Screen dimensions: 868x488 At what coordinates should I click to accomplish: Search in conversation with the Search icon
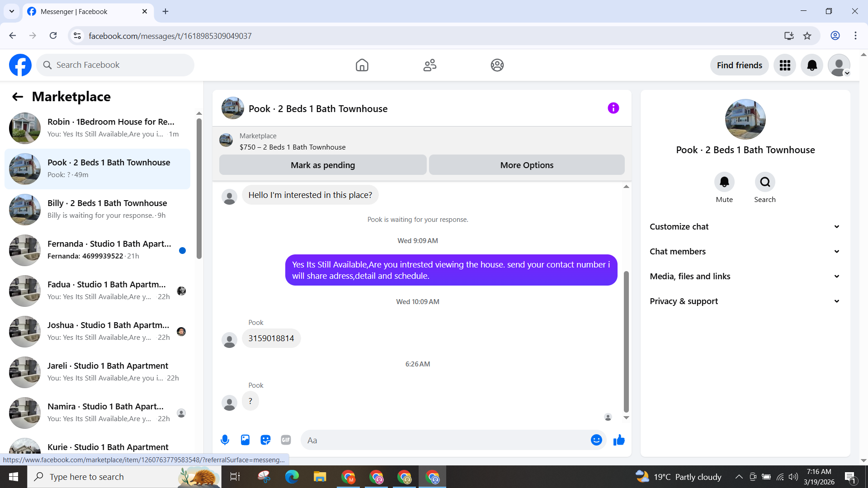pos(764,182)
